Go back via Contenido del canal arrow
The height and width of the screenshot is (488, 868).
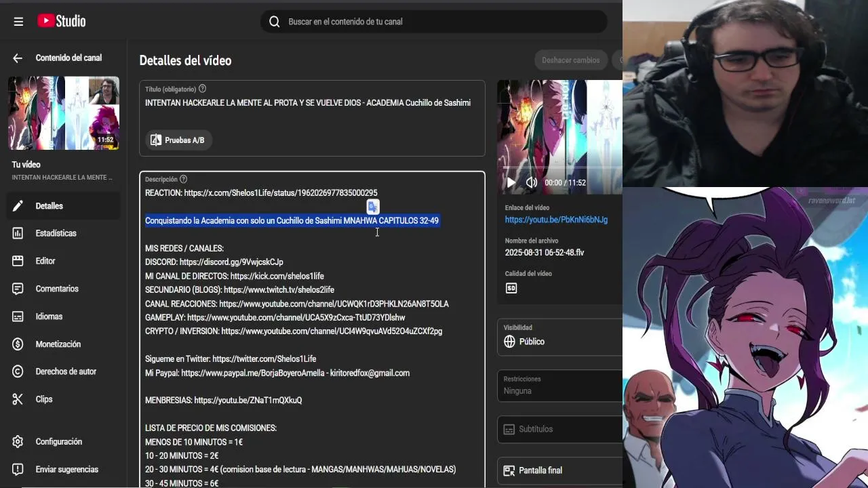coord(18,58)
